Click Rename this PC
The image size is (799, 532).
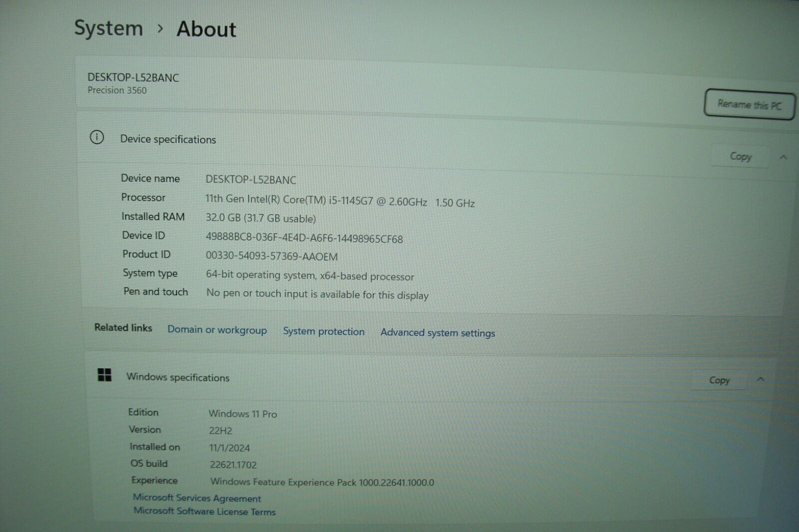click(750, 105)
